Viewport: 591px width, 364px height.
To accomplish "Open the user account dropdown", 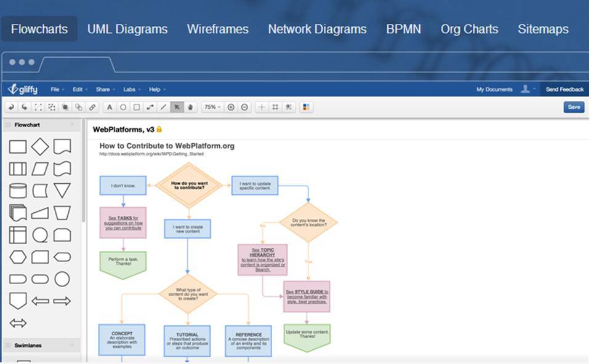I will tap(528, 89).
